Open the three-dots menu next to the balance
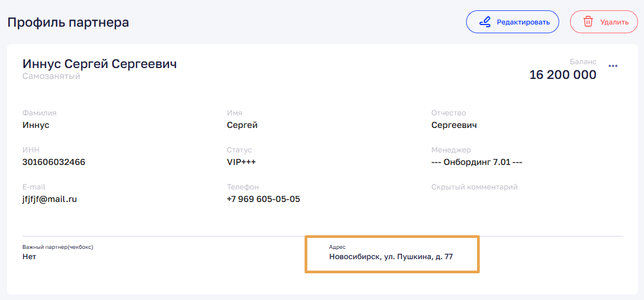This screenshot has width=644, height=300. [x=613, y=66]
